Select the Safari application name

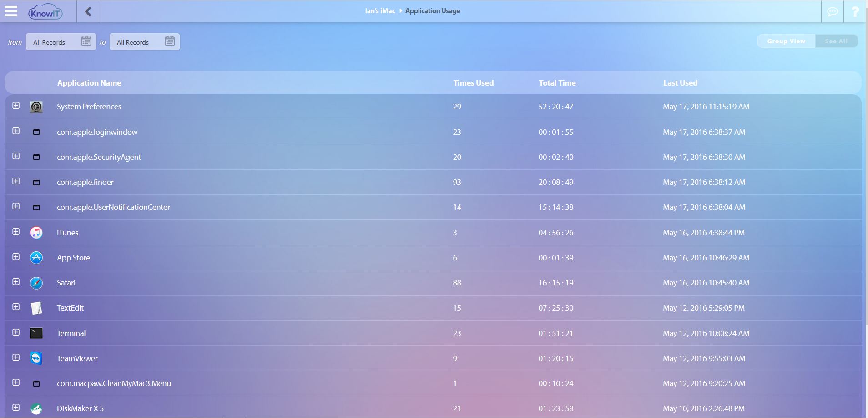[66, 283]
